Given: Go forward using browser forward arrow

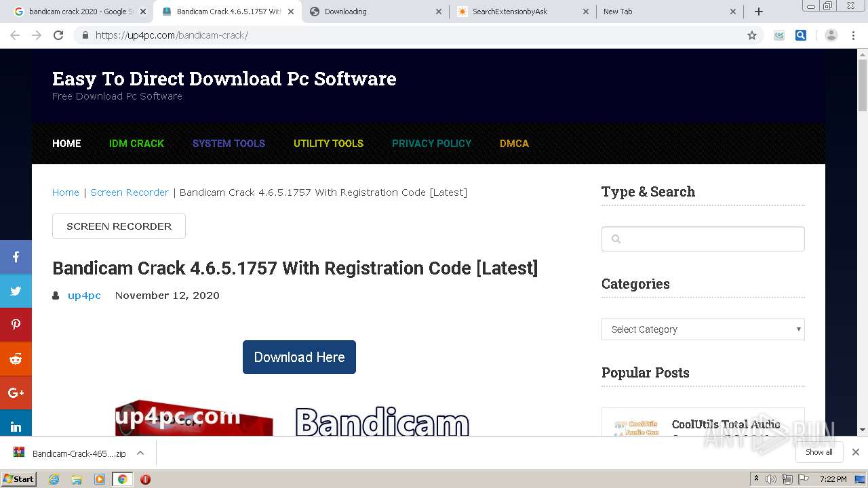Looking at the screenshot, I should pos(37,35).
